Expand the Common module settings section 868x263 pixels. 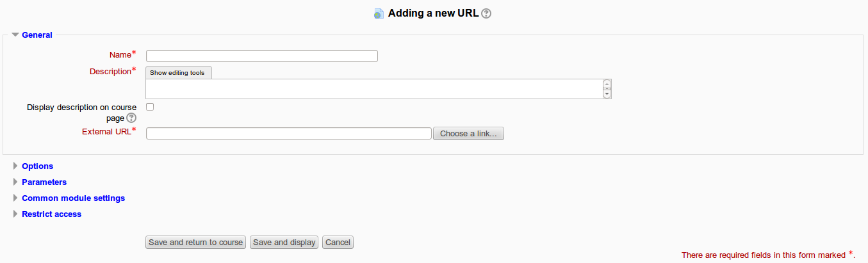coord(73,198)
